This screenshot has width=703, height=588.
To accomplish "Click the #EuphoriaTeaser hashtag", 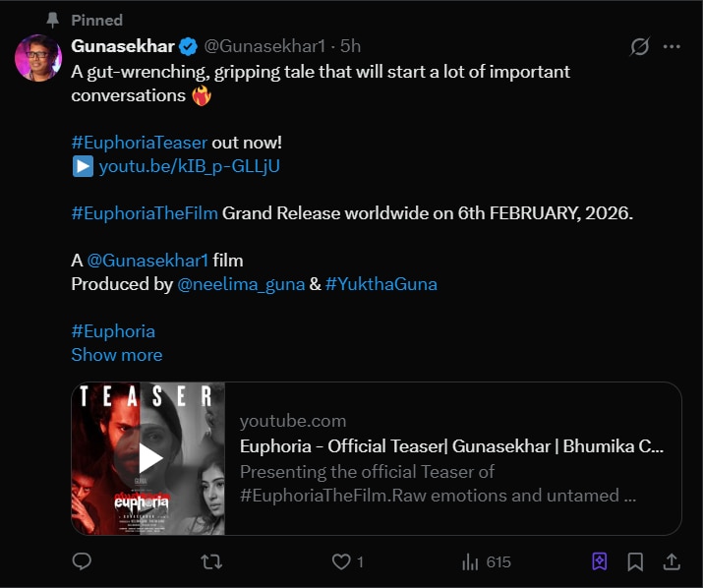I will pos(140,143).
